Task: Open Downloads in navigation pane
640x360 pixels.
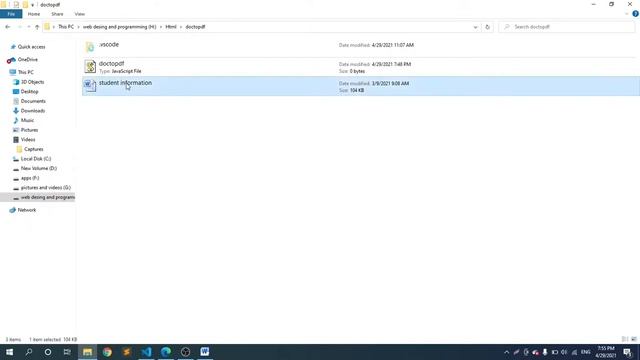Action: tap(33, 111)
